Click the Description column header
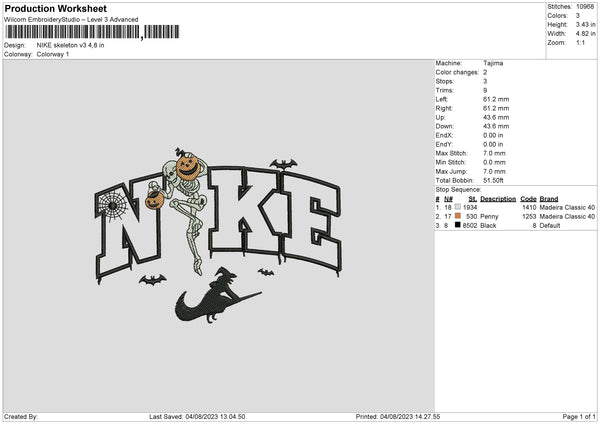The width and height of the screenshot is (600, 424). (x=498, y=199)
